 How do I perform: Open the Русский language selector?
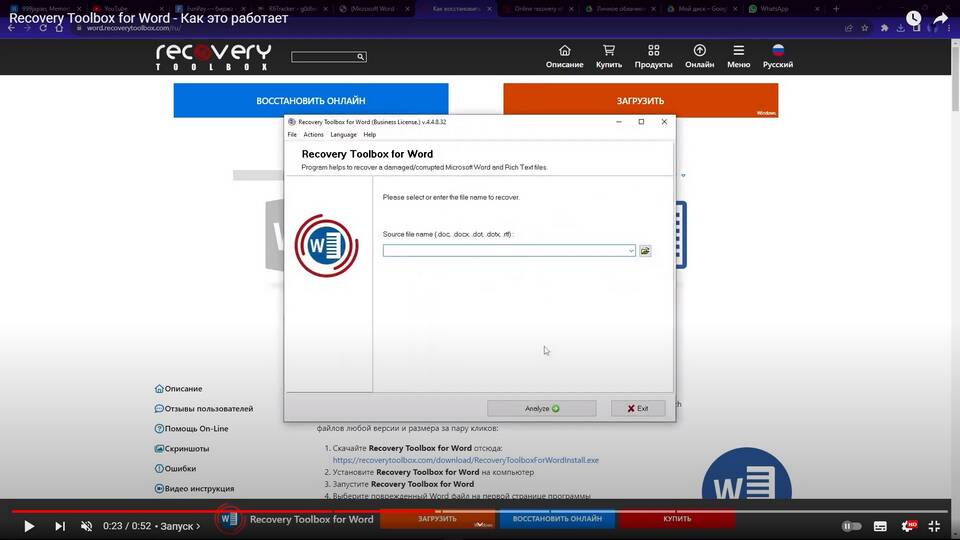[778, 56]
